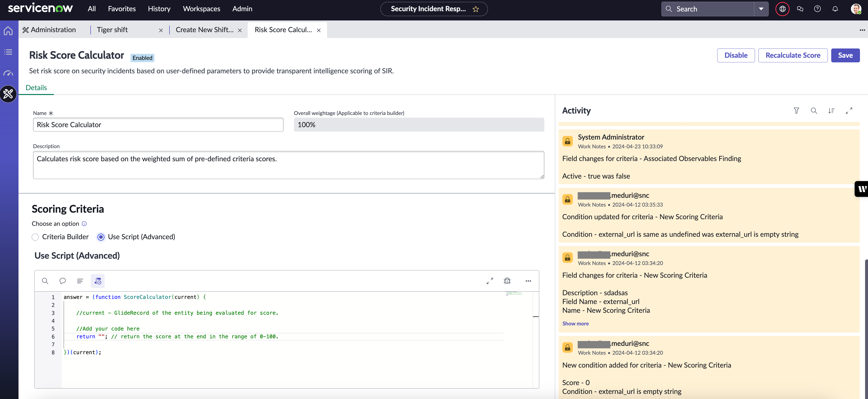This screenshot has height=399, width=868.
Task: Select the Administration tools icon in the sidebar
Action: [8, 94]
